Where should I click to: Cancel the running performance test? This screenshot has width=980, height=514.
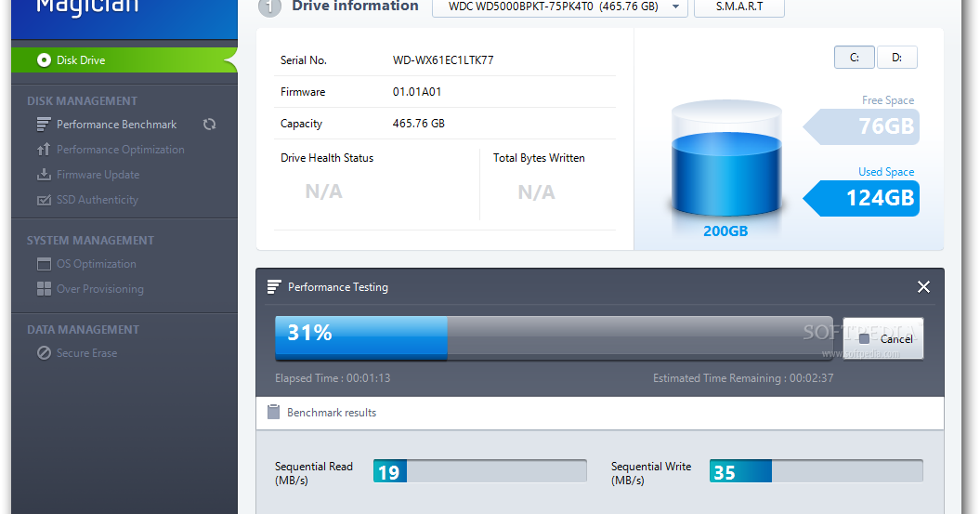click(x=883, y=338)
